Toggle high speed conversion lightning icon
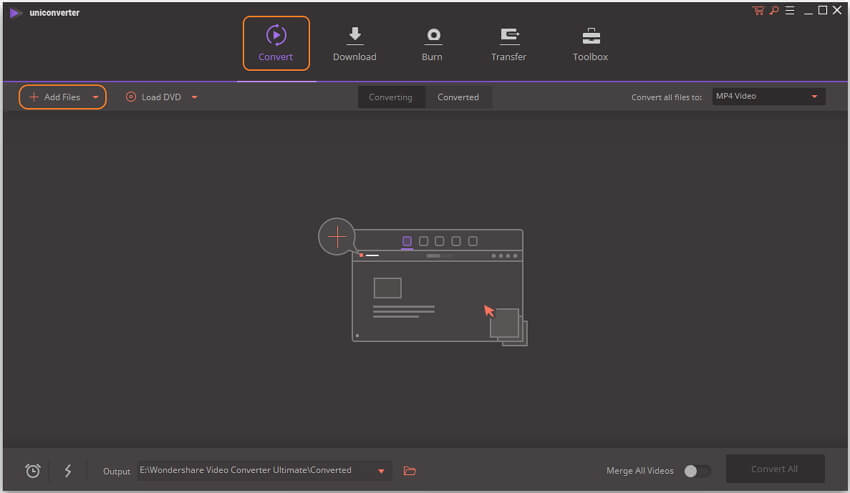The width and height of the screenshot is (850, 493). point(68,470)
